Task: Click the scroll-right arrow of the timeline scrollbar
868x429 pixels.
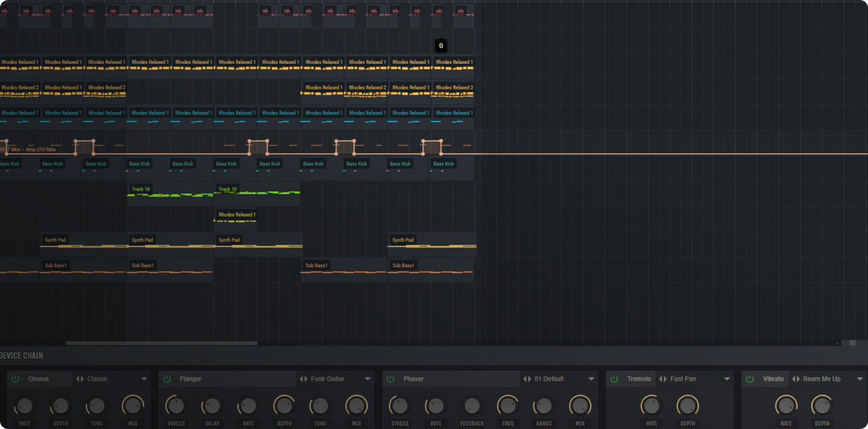Action: (x=837, y=343)
